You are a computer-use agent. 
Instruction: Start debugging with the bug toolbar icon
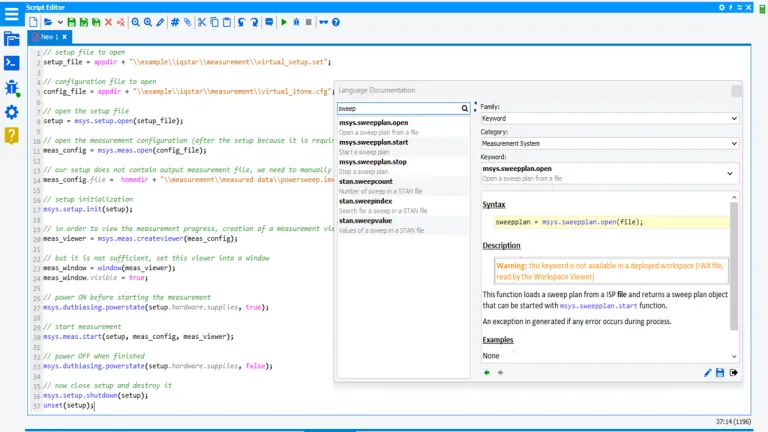coord(296,22)
